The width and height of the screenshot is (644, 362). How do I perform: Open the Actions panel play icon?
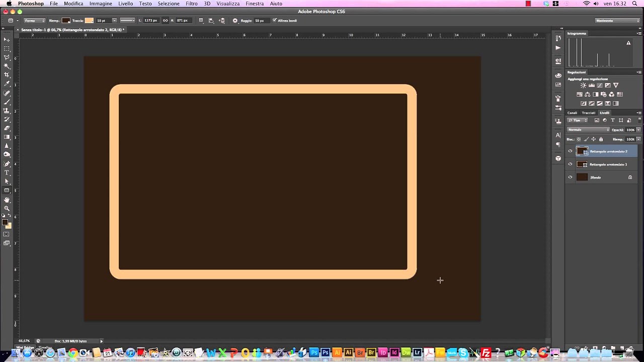tap(558, 48)
